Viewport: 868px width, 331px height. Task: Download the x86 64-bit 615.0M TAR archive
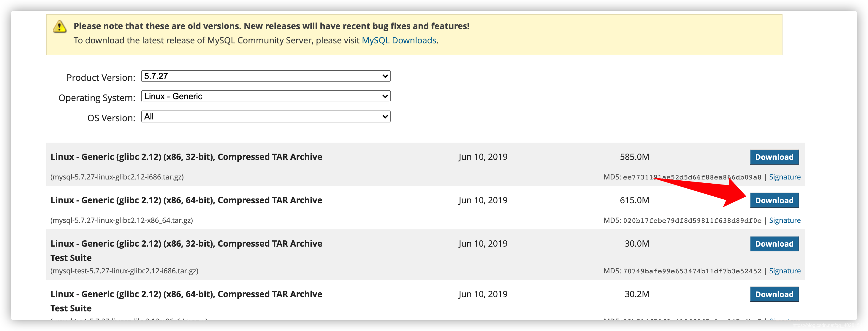(774, 201)
